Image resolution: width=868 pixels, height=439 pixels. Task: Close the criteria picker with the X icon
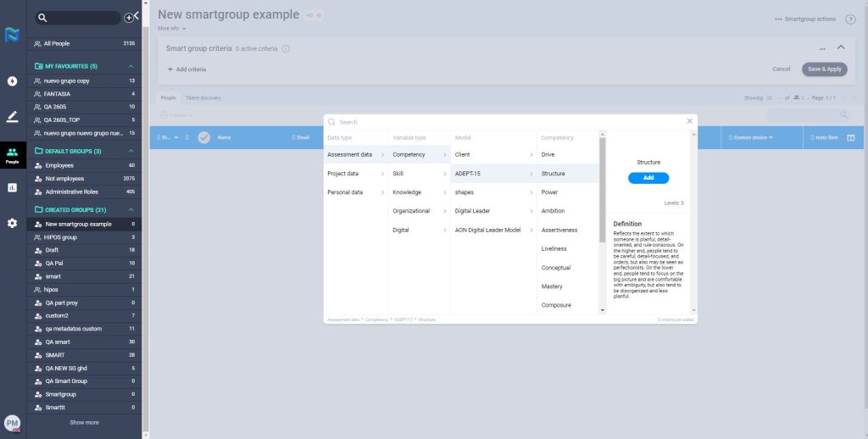pyautogui.click(x=689, y=121)
